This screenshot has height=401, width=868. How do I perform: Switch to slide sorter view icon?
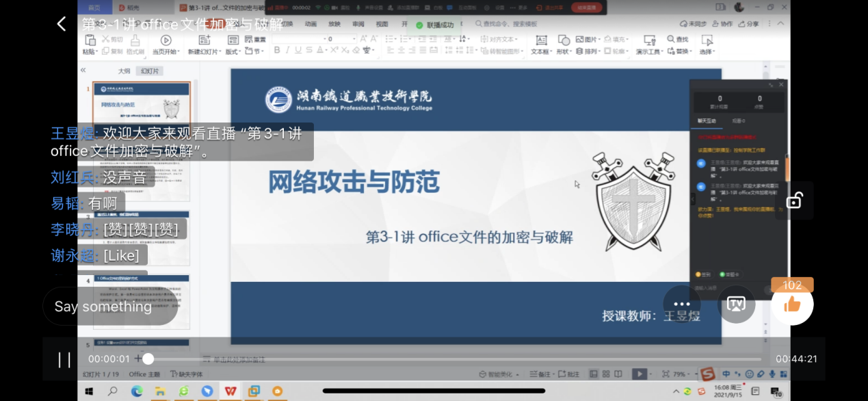605,374
